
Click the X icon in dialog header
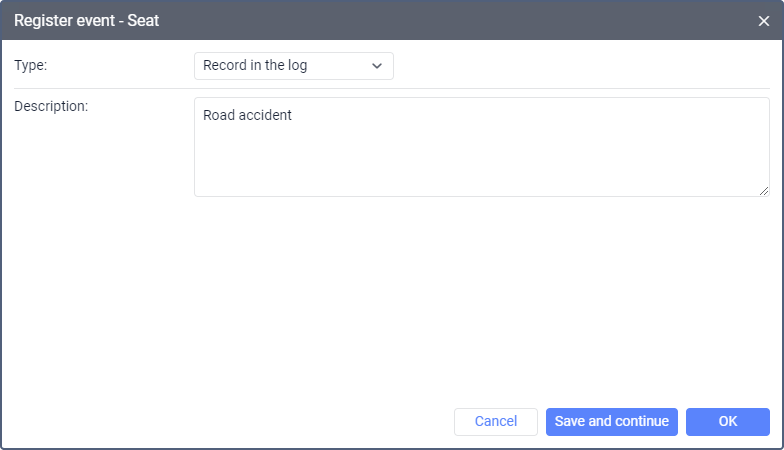[764, 20]
